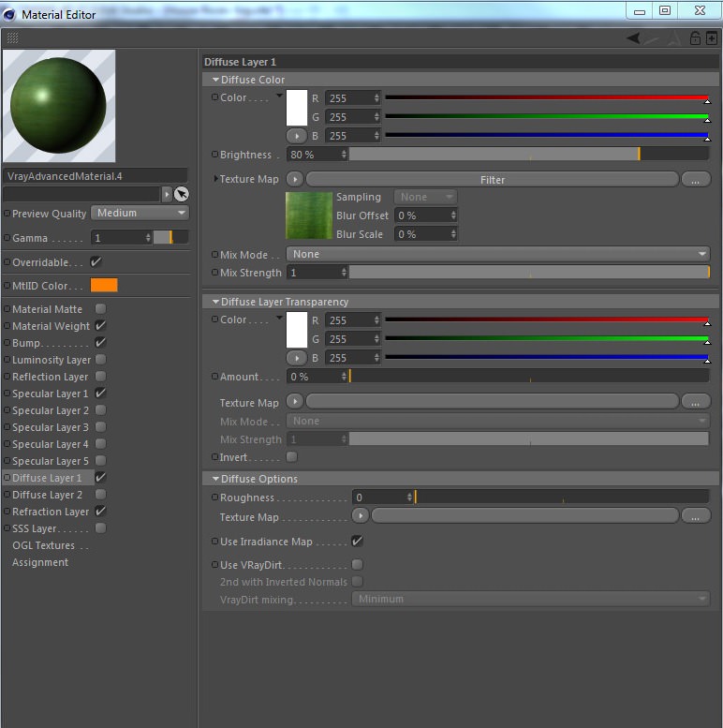723x728 pixels.
Task: Click the Brightness slider bar
Action: (x=529, y=155)
